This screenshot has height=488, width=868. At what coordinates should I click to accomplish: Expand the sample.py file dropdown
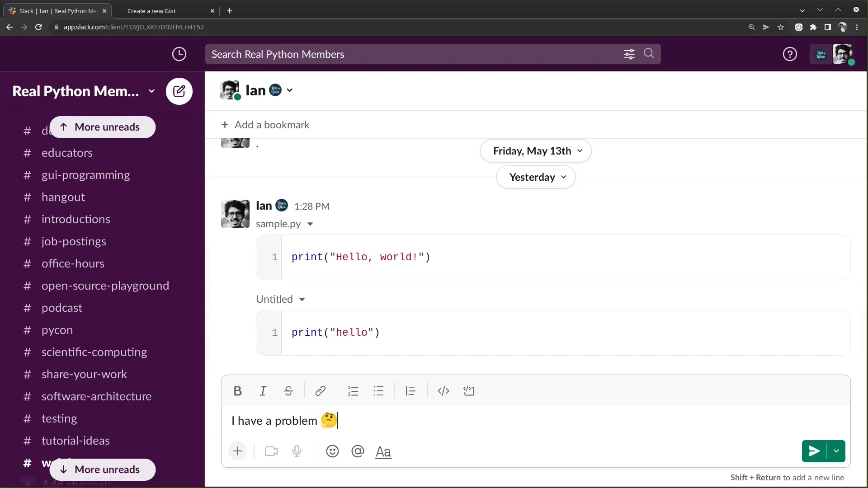310,224
